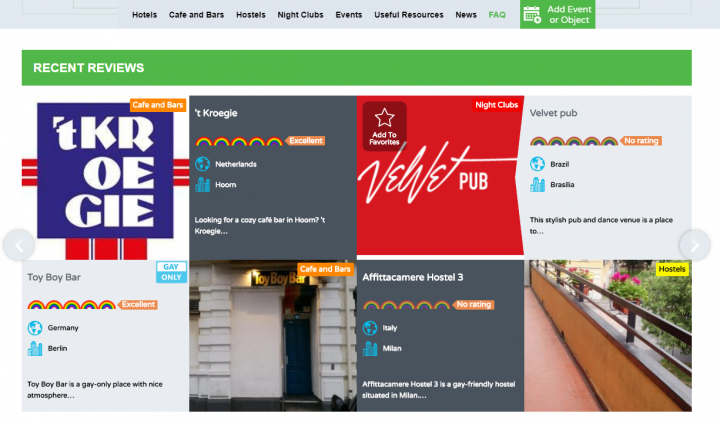720x424 pixels.
Task: Click the Toy Boy Bar title link
Action: coord(54,277)
